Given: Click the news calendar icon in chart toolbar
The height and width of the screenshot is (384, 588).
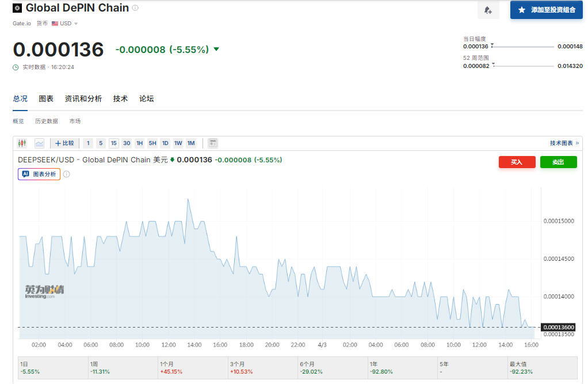Looking at the screenshot, I should [x=213, y=143].
